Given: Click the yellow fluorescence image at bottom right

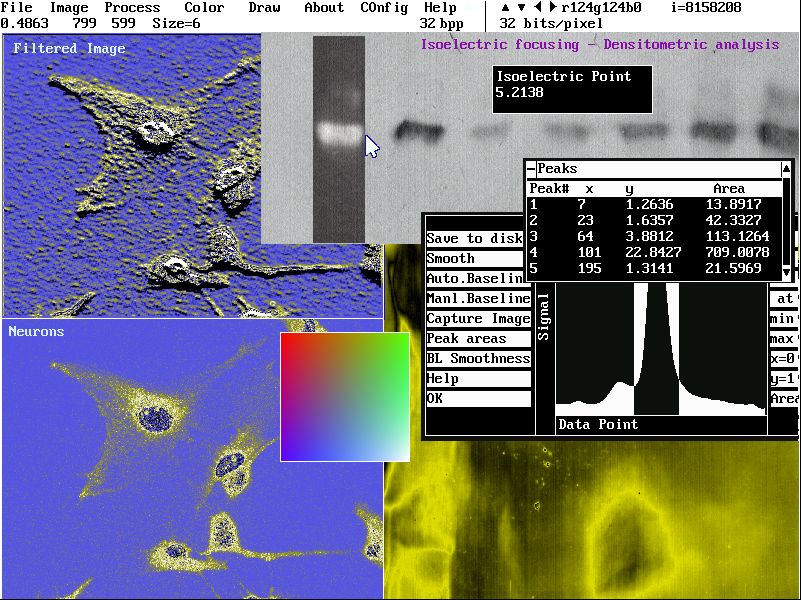Looking at the screenshot, I should pyautogui.click(x=592, y=520).
